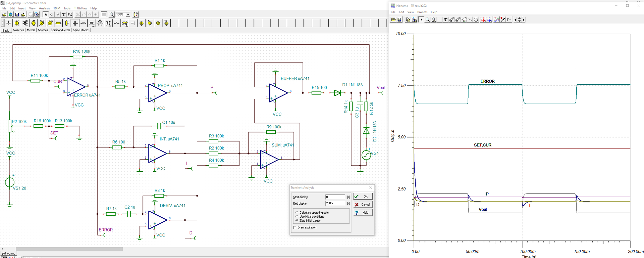Open the 150% zoom level dropdown
644x258 pixels.
(x=128, y=14)
